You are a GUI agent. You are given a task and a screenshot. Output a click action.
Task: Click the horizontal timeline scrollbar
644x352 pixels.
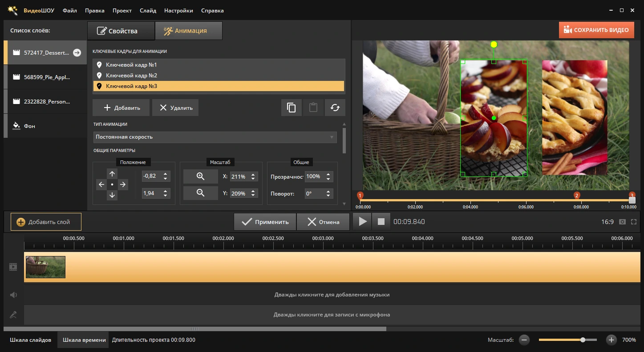(195, 329)
